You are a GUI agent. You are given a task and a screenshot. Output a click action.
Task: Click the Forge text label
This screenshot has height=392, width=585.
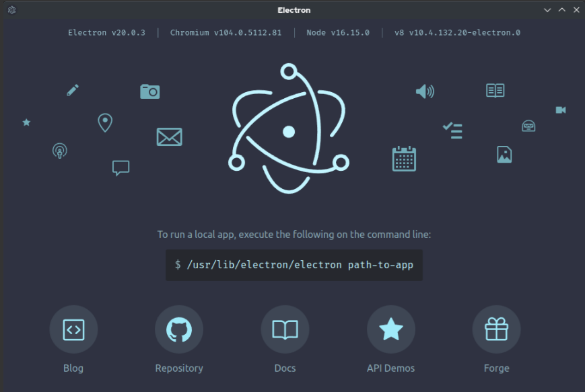pos(497,368)
